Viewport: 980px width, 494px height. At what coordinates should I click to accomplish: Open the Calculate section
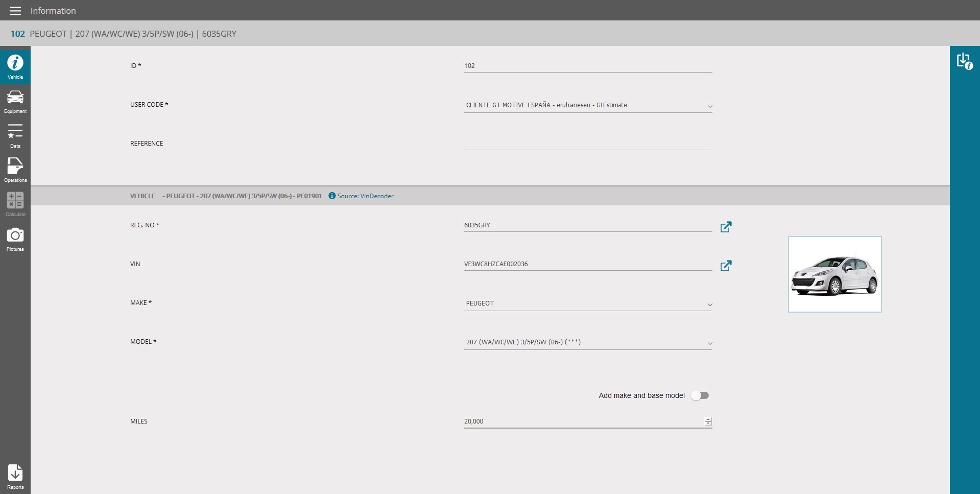[x=15, y=204]
